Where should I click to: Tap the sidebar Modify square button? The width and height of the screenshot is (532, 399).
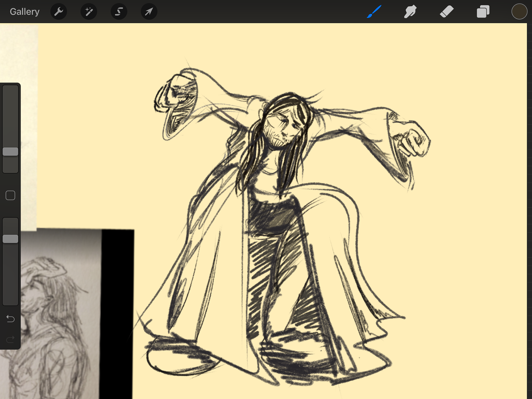coord(11,195)
